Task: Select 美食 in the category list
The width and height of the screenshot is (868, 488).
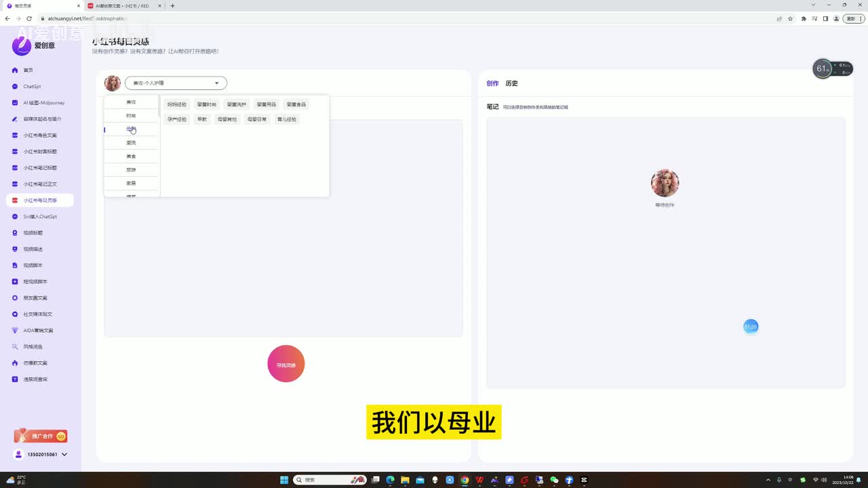Action: tap(131, 157)
